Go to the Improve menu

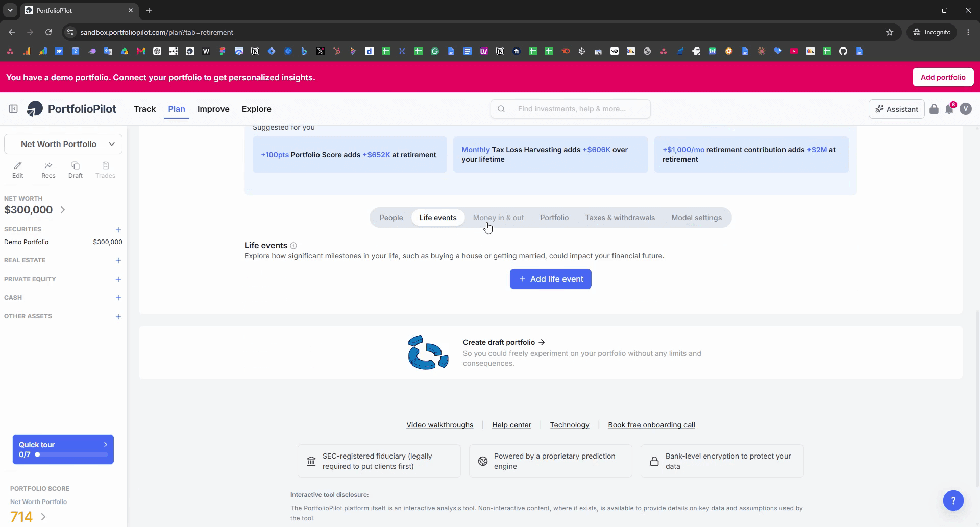coord(213,109)
